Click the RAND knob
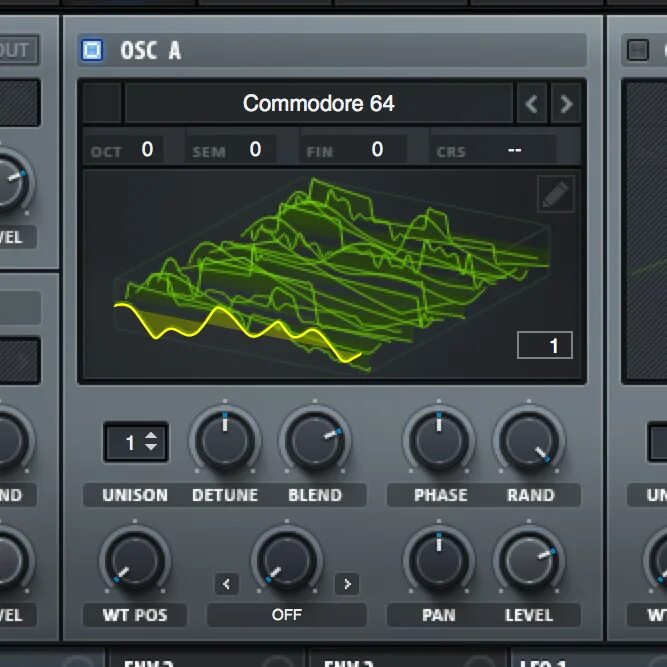This screenshot has width=667, height=667. coord(529,440)
